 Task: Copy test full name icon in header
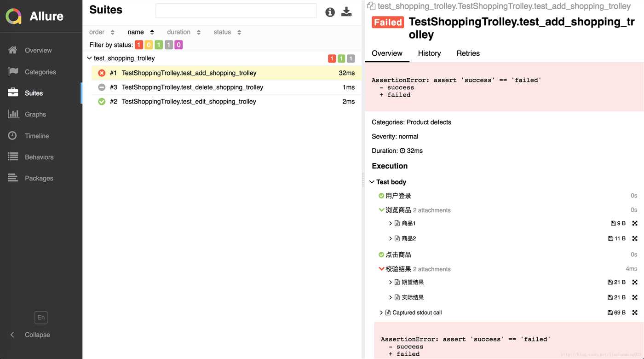point(371,6)
